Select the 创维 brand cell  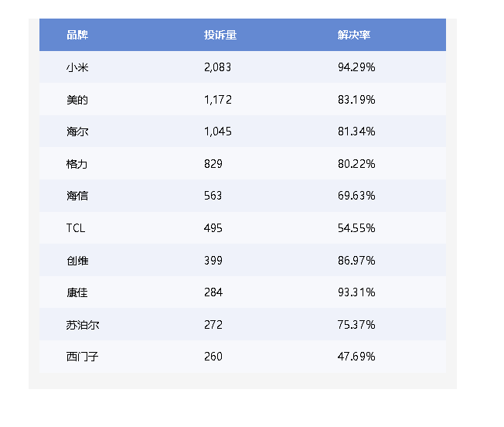pos(77,261)
